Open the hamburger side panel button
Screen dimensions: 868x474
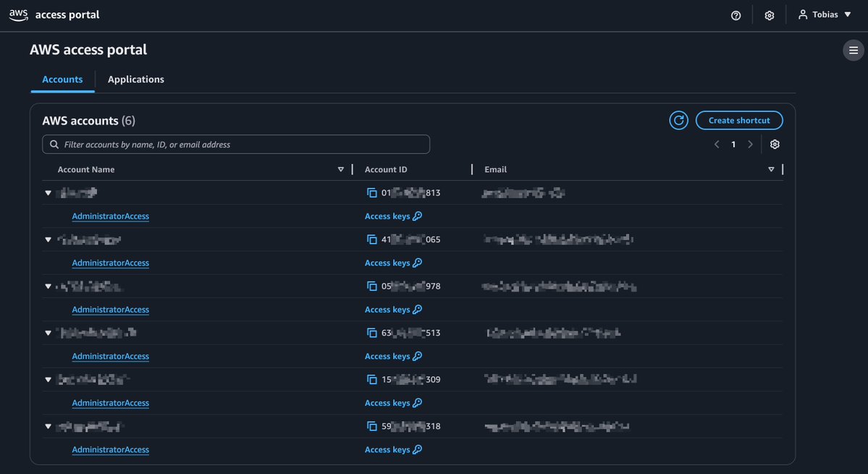pos(853,51)
